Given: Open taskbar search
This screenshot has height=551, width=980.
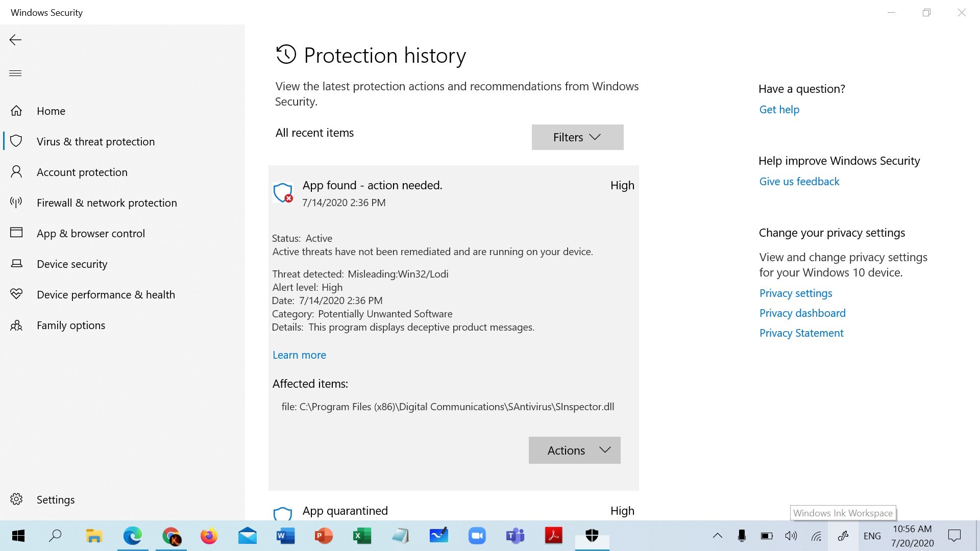Looking at the screenshot, I should click(x=55, y=536).
